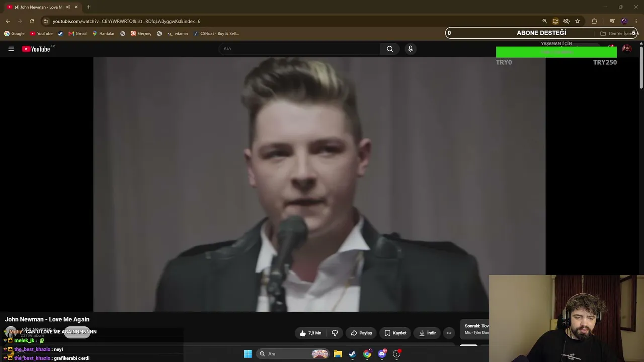644x362 pixels.
Task: Open the Gmail bookmark
Action: pos(77,34)
